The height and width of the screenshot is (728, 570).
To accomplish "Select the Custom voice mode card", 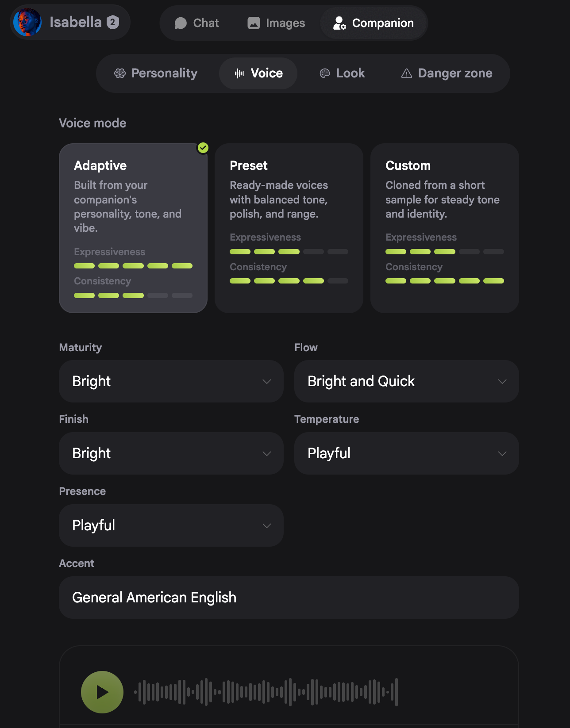I will coord(445,228).
